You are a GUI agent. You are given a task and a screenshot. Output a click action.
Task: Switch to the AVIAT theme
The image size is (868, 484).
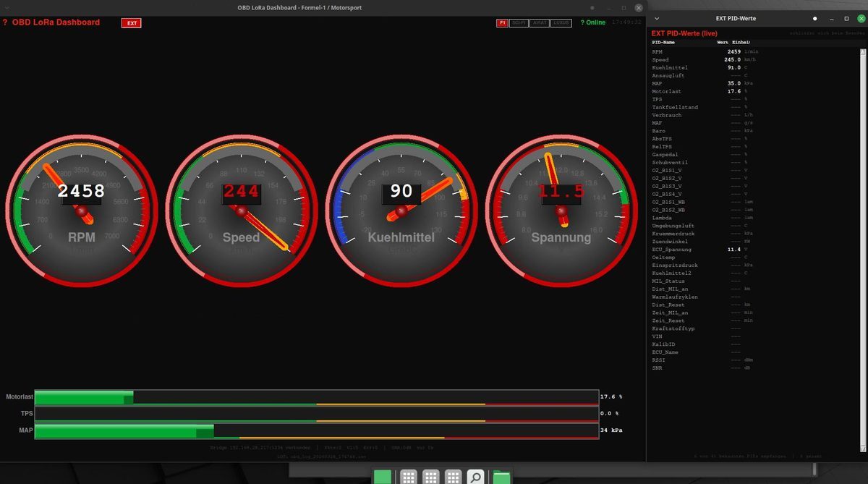click(540, 23)
